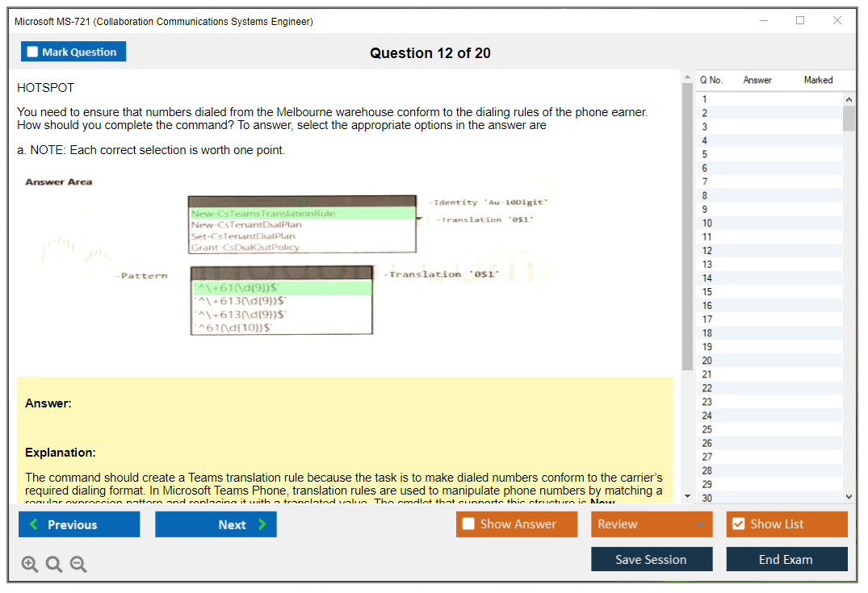The height and width of the screenshot is (593, 868).
Task: Select question 8 in the list
Action: tap(769, 195)
